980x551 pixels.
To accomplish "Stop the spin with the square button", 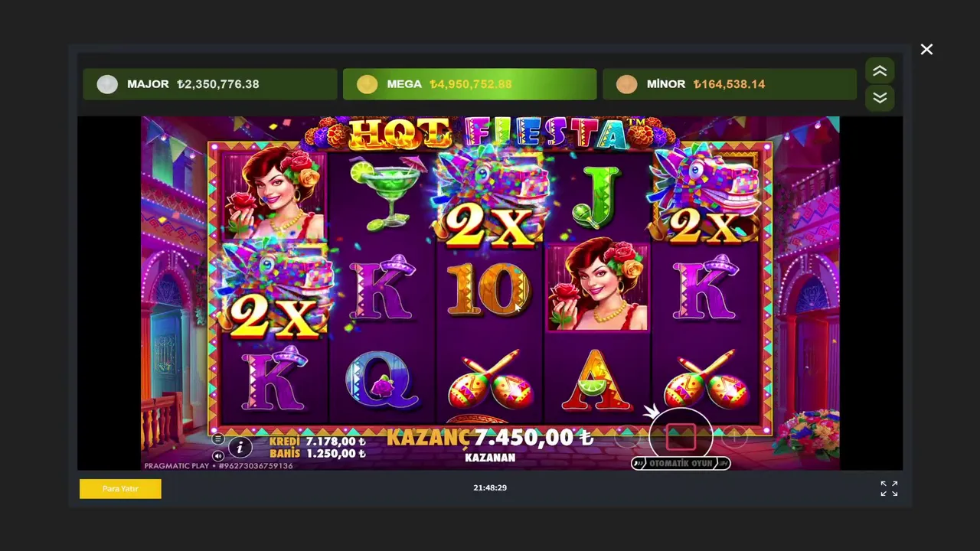I will [681, 437].
